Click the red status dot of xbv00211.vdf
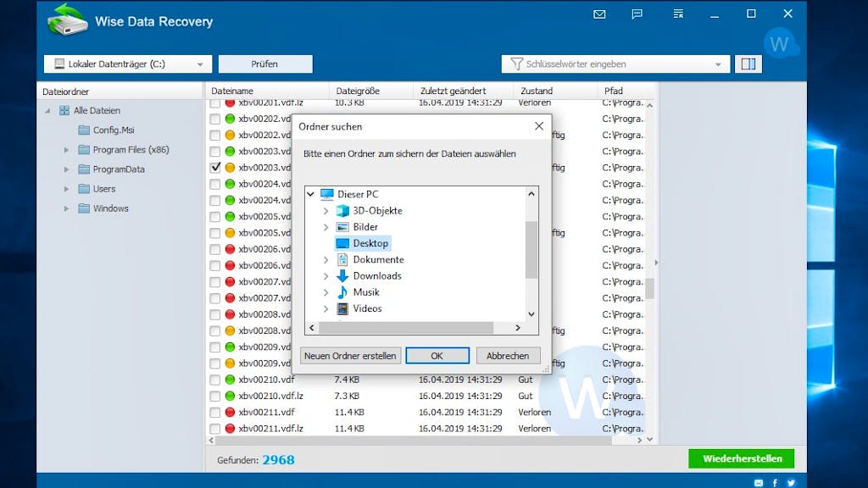 230,413
